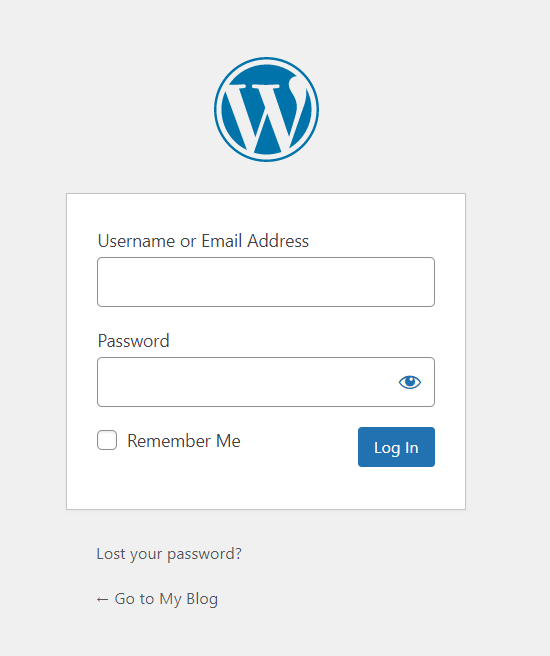Viewport: 550px width, 656px height.
Task: Open the Lost your password? link
Action: (x=169, y=554)
